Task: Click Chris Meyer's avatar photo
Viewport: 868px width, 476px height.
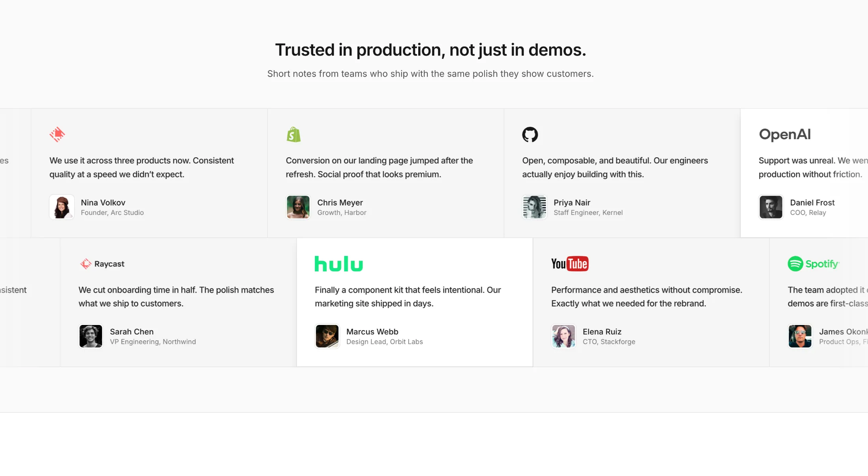Action: 298,207
